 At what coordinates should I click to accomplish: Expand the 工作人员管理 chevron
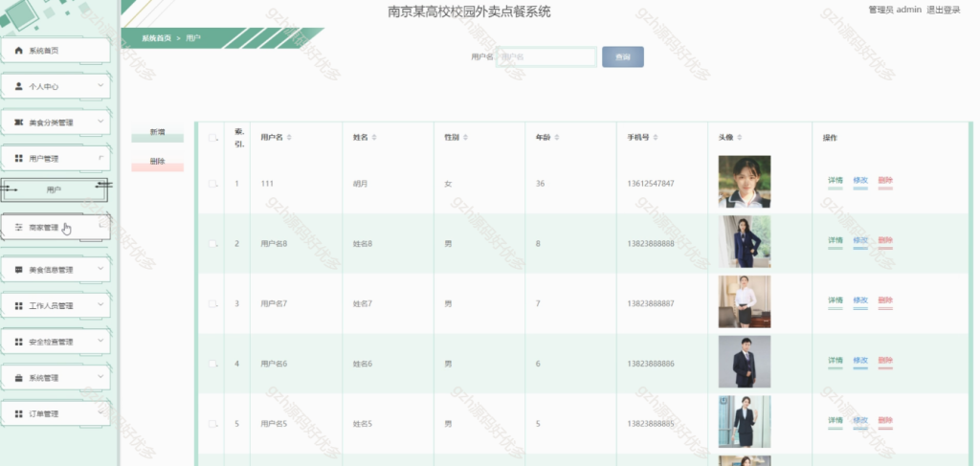pos(100,305)
